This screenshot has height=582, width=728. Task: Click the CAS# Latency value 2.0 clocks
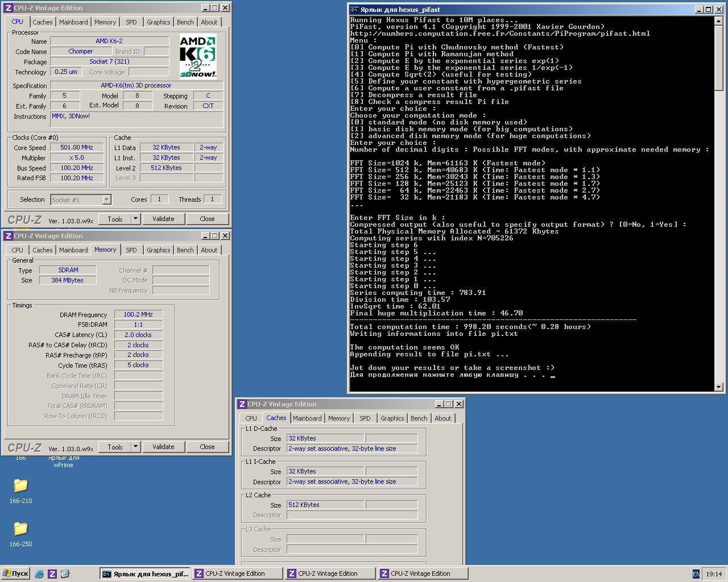[x=138, y=335]
